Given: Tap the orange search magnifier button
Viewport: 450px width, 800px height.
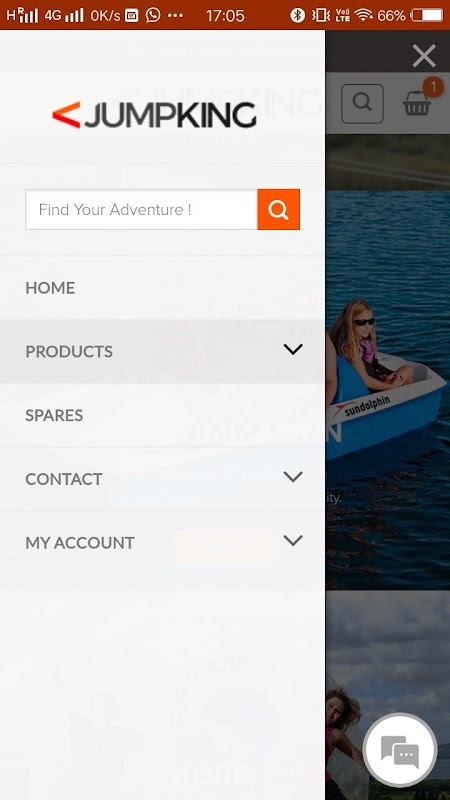Looking at the screenshot, I should 279,209.
